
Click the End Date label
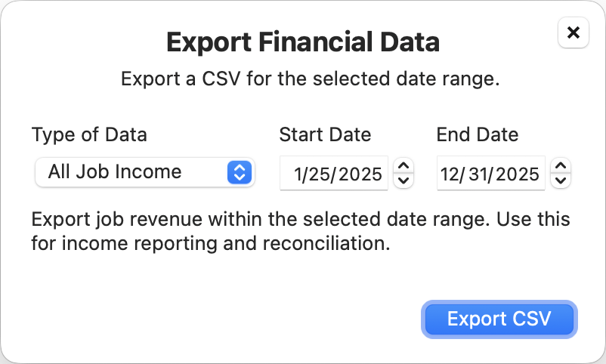478,135
